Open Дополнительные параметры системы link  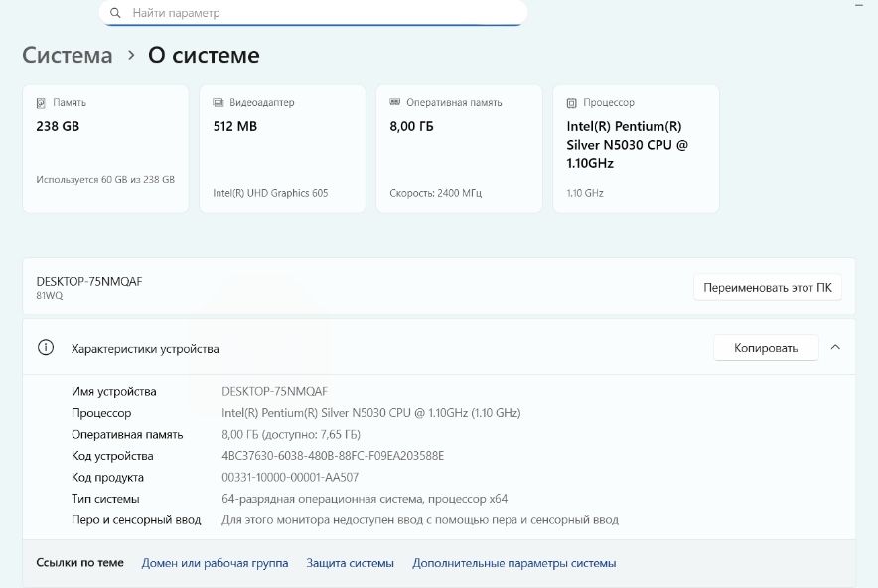click(514, 563)
